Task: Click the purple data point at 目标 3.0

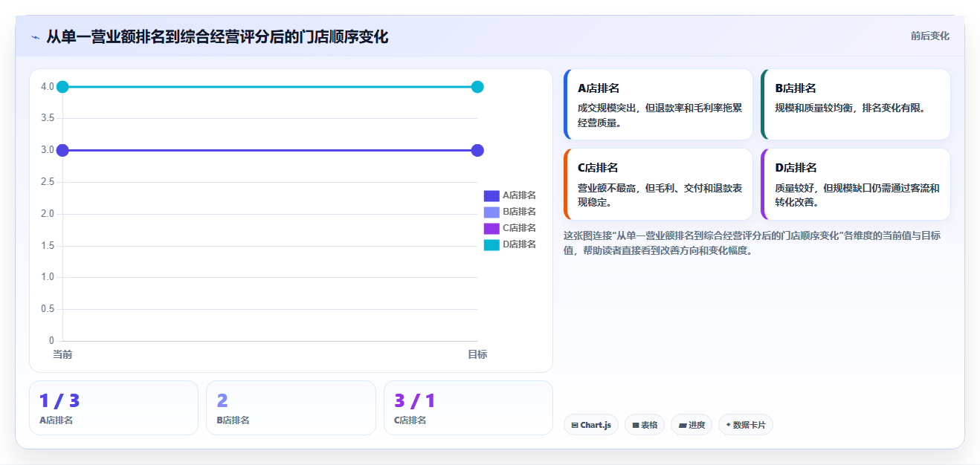Action: (477, 150)
